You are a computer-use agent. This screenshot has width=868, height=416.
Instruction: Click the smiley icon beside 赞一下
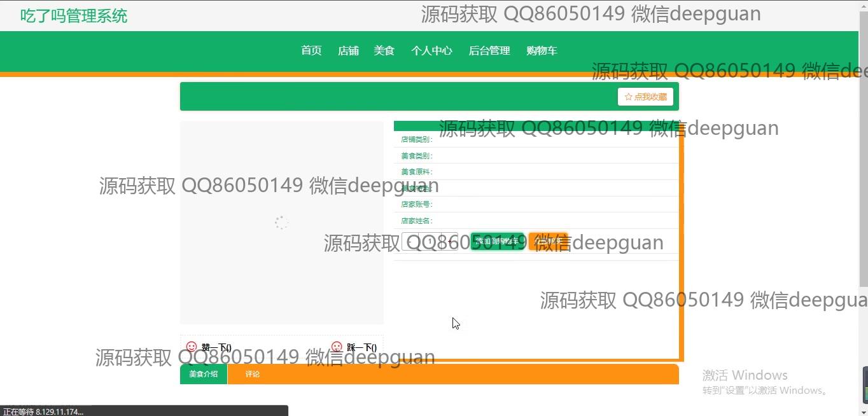pos(192,347)
